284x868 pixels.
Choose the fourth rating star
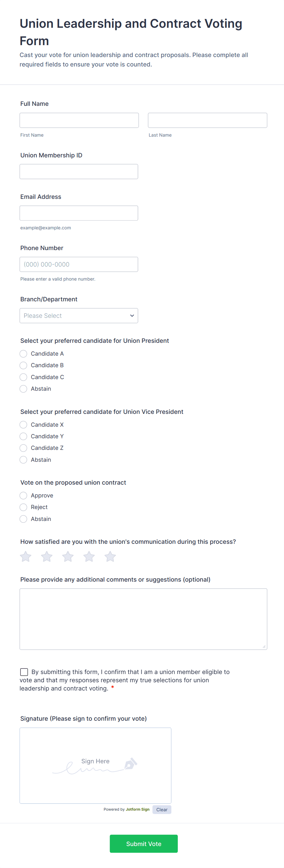[x=89, y=556]
